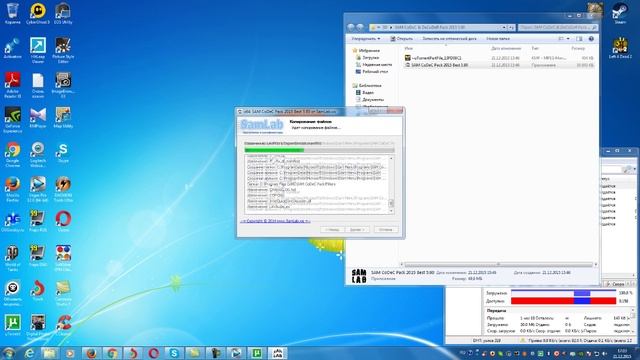640x360 pixels.
Task: Open the KMPlayer desktop shortcut
Action: [38, 118]
